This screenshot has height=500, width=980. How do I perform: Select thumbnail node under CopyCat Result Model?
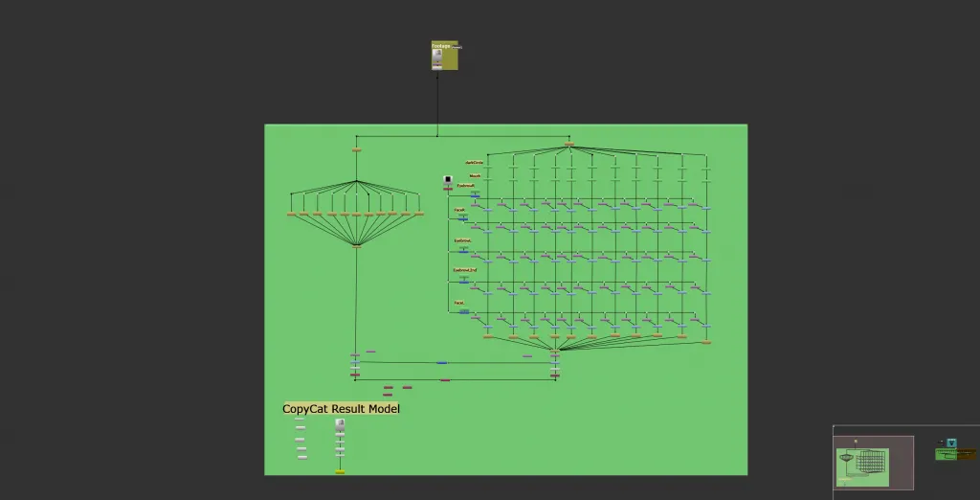pyautogui.click(x=340, y=422)
